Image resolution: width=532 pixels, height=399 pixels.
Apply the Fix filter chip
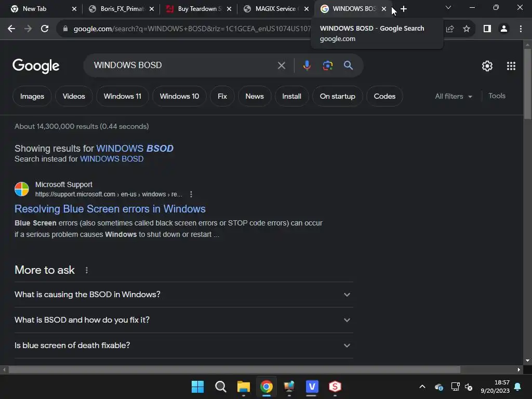point(222,96)
